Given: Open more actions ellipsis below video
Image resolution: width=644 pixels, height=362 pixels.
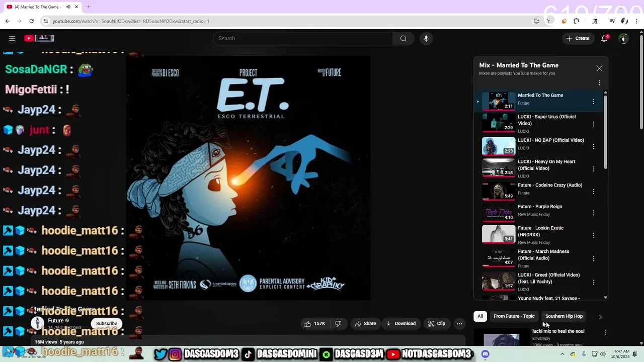Looking at the screenshot, I should (x=459, y=324).
